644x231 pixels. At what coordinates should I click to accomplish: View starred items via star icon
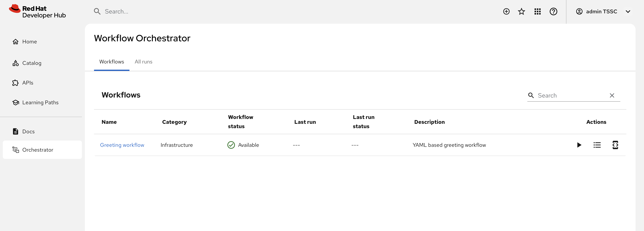[x=521, y=11]
